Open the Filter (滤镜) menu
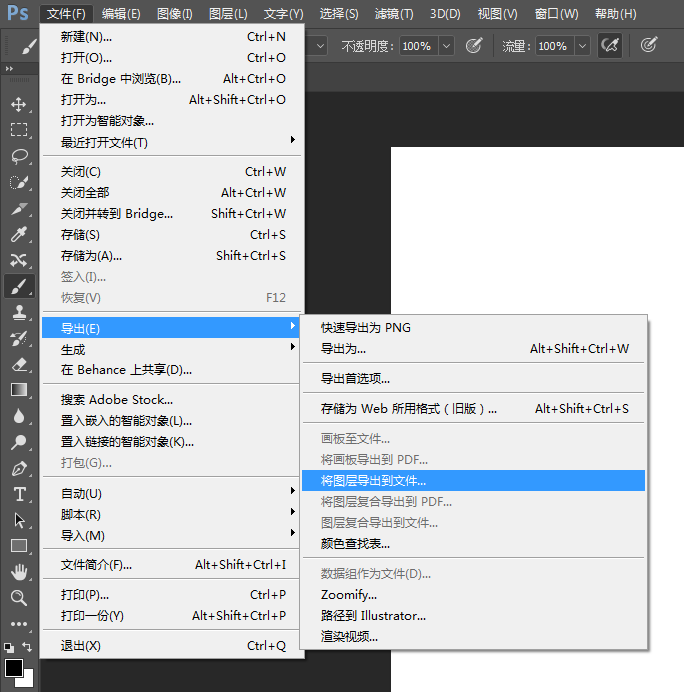This screenshot has width=684, height=692. click(x=394, y=14)
